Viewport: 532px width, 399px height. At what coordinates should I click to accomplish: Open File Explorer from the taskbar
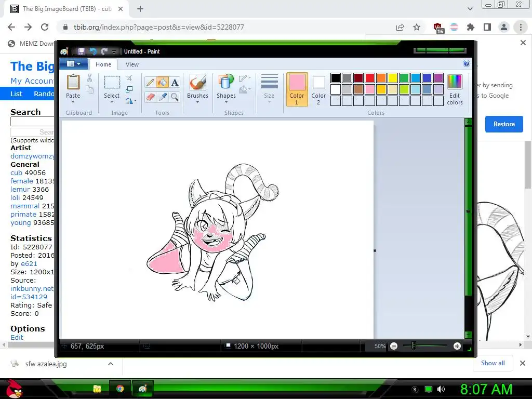(97, 389)
